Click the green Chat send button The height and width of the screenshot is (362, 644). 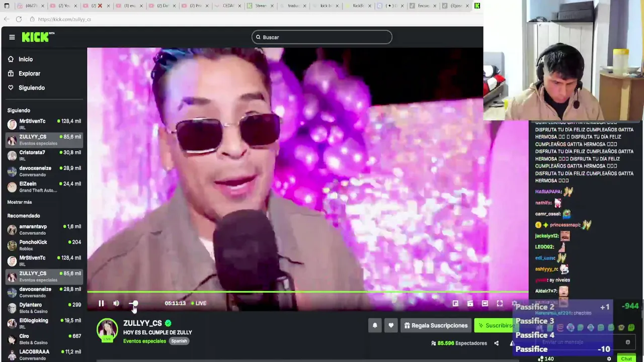point(626,359)
